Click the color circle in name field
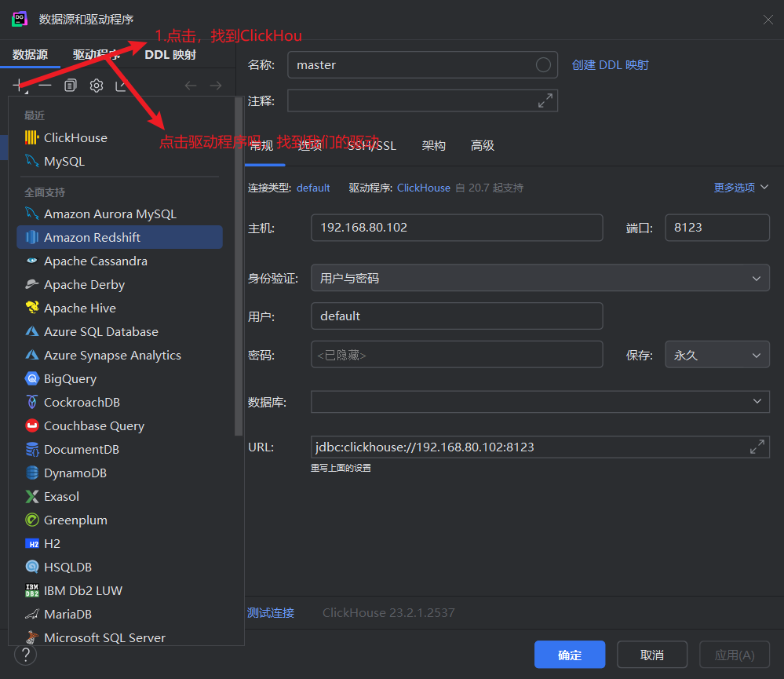Viewport: 784px width, 679px height. click(543, 64)
